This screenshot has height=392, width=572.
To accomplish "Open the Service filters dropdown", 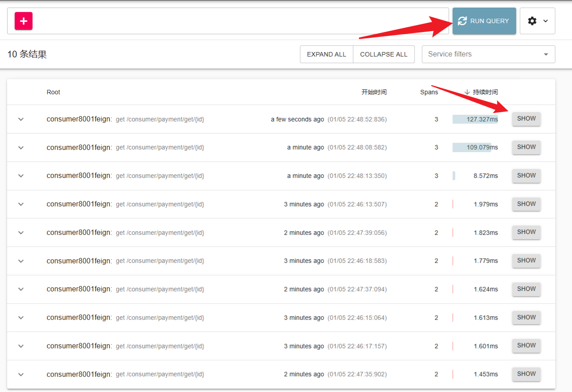I will pyautogui.click(x=488, y=54).
